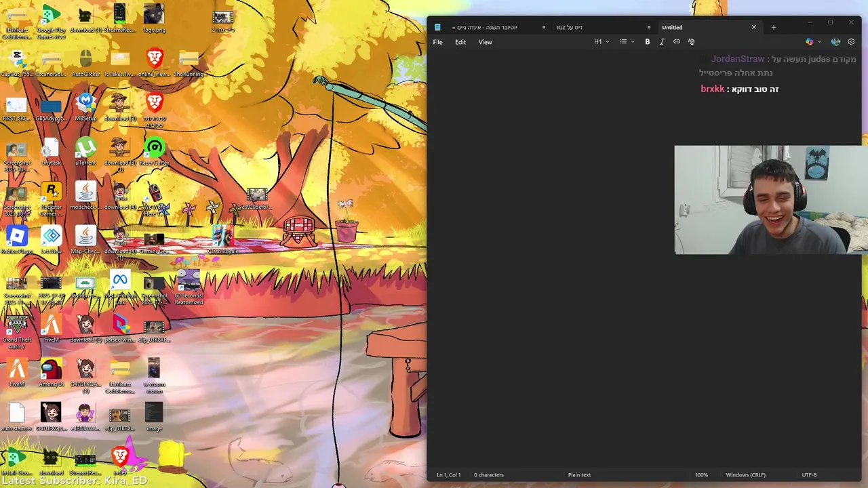This screenshot has height=488, width=868.
Task: Select the AutoClicker desktop icon
Action: (85, 64)
